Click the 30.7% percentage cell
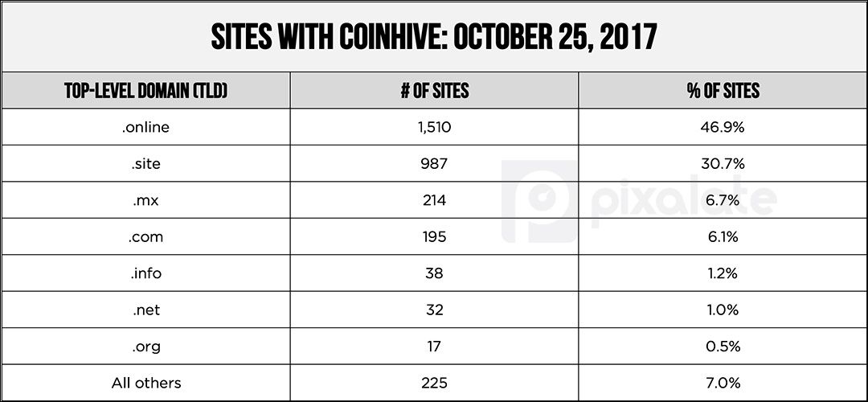The height and width of the screenshot is (402, 868). (723, 163)
